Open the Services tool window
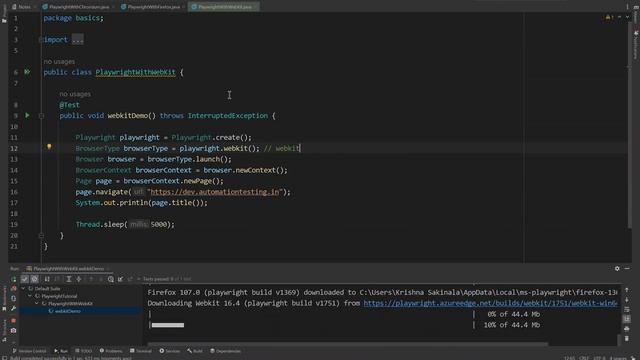This screenshot has height=360, width=640. point(169,351)
